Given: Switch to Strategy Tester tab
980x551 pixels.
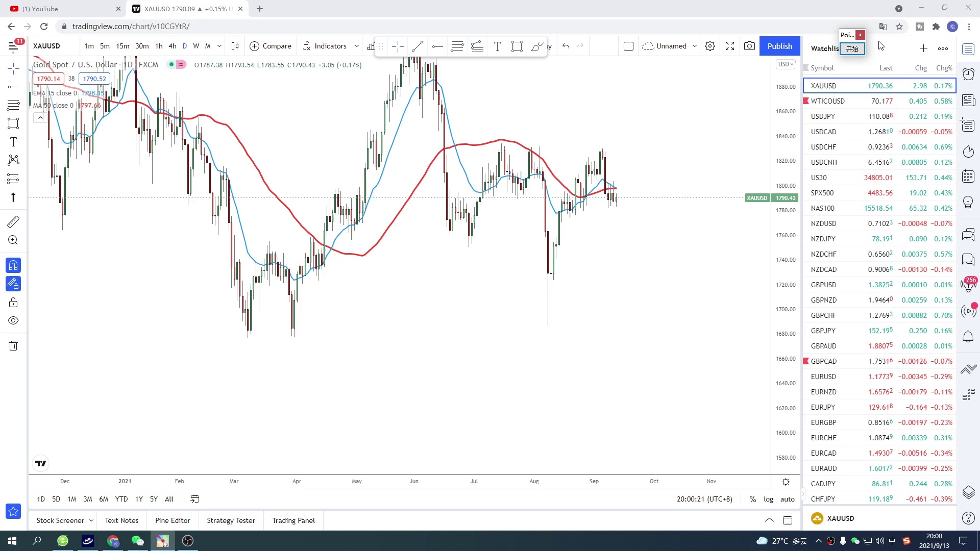Looking at the screenshot, I should coord(231,520).
